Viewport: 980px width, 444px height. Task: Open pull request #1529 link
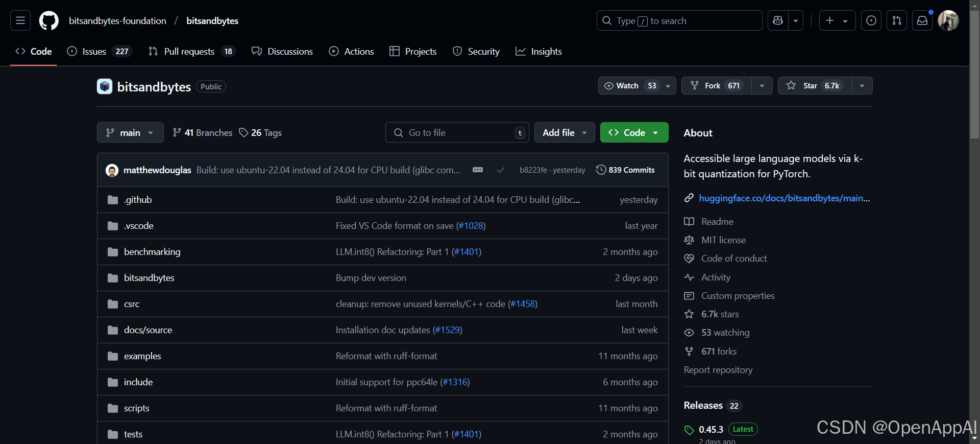[447, 330]
